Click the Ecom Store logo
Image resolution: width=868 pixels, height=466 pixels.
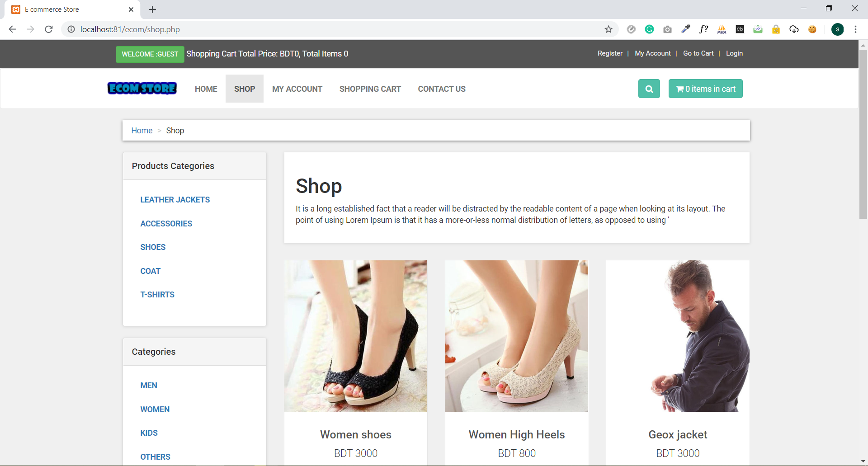pos(142,88)
